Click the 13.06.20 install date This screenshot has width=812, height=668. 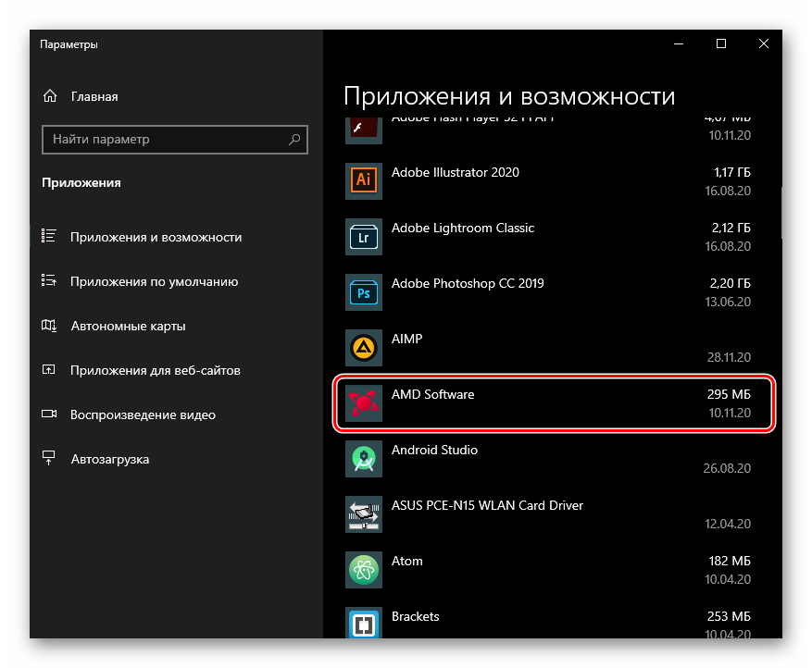728,302
